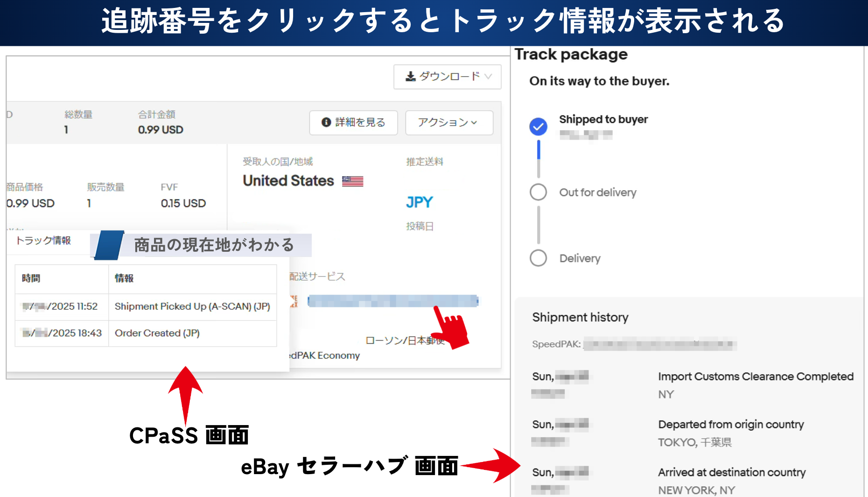Image resolution: width=868 pixels, height=497 pixels.
Task: Click the blue parallelogram marker beside 商品の現在地がわかる
Action: click(109, 245)
